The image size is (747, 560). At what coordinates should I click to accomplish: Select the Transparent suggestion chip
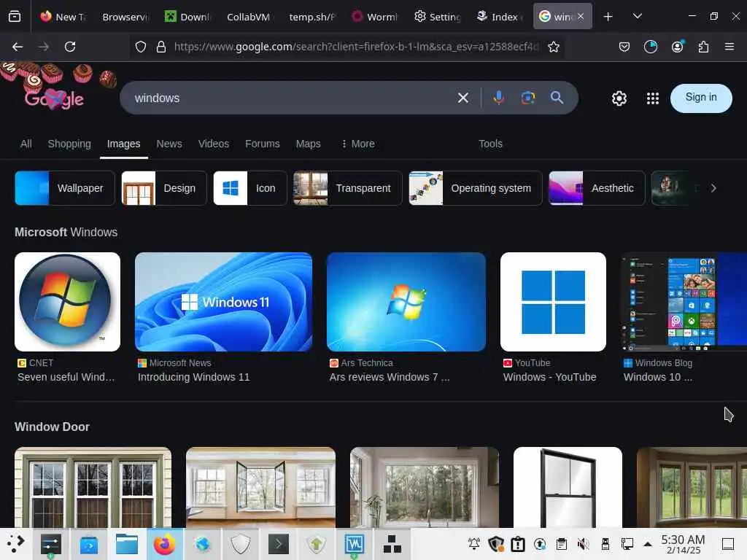pyautogui.click(x=348, y=188)
